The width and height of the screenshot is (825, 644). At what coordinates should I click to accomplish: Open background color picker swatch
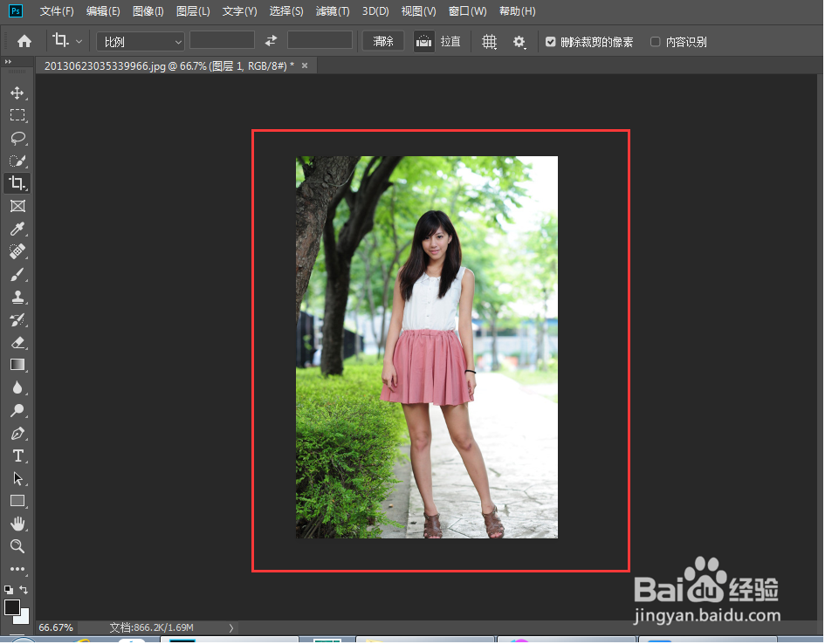pyautogui.click(x=24, y=617)
